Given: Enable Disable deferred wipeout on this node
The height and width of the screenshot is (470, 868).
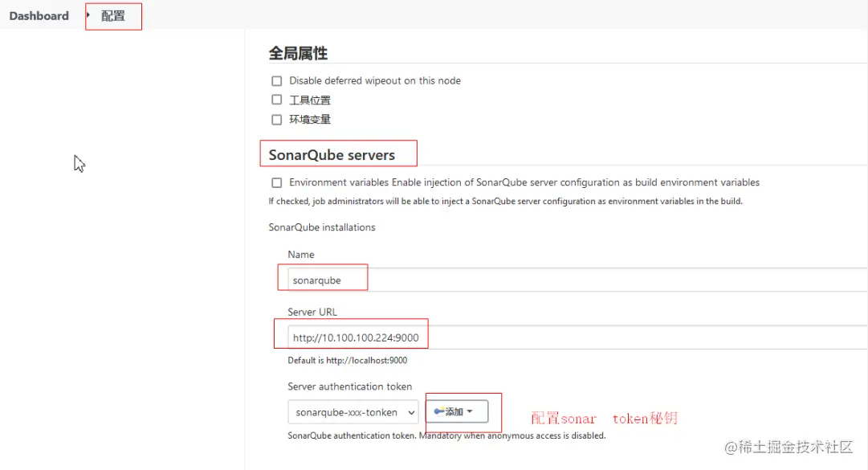Looking at the screenshot, I should [x=277, y=81].
